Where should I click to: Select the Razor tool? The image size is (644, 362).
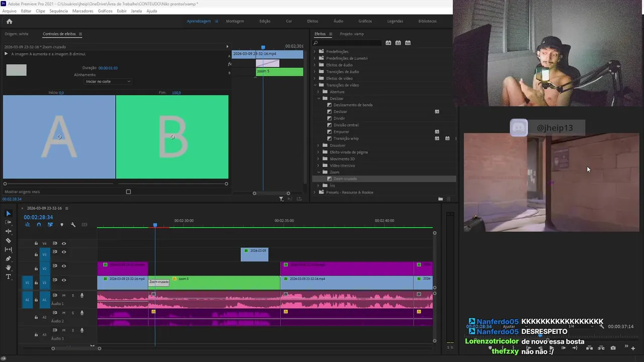click(x=8, y=240)
